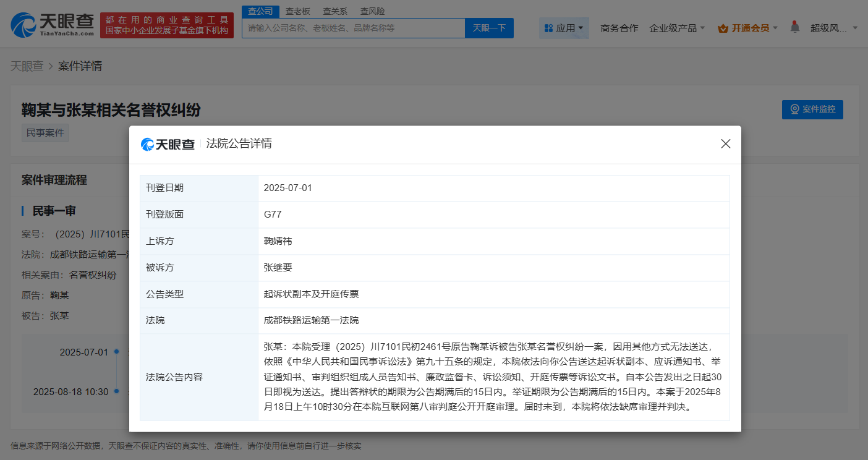
Task: Open the 超级风... user account menu
Action: pos(833,28)
